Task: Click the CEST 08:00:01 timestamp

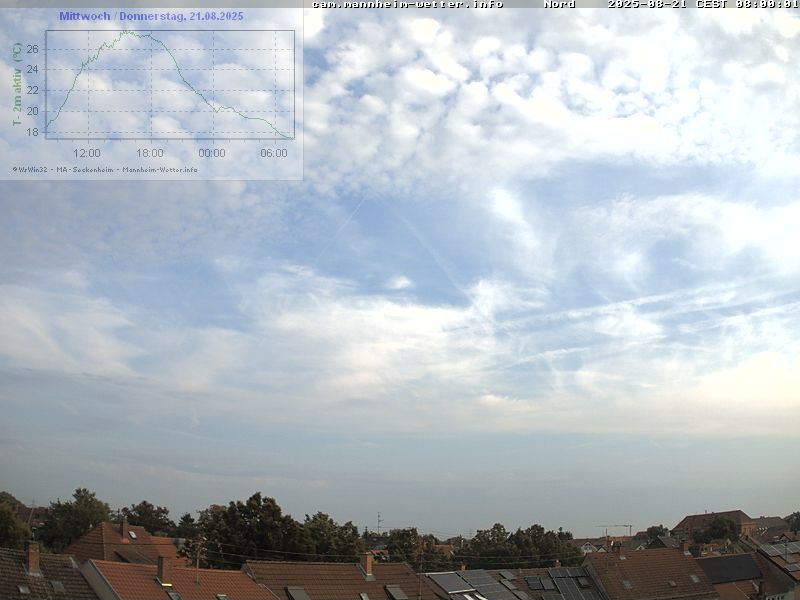Action: point(745,4)
